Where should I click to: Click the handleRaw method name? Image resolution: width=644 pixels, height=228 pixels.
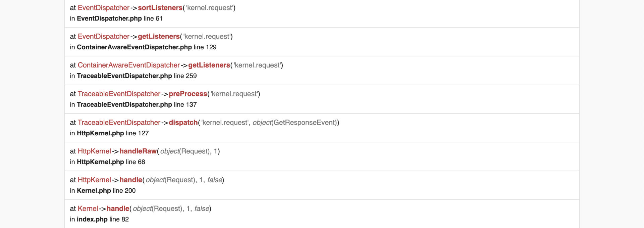138,151
